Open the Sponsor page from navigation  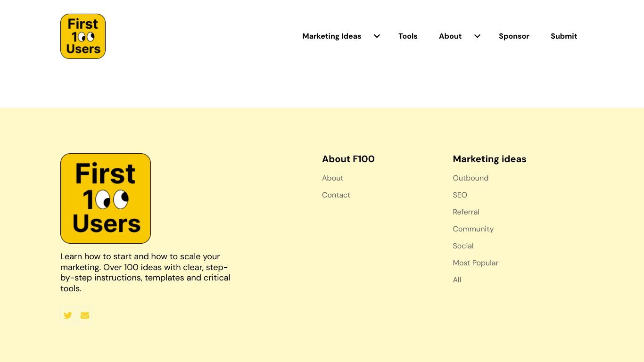pos(514,36)
